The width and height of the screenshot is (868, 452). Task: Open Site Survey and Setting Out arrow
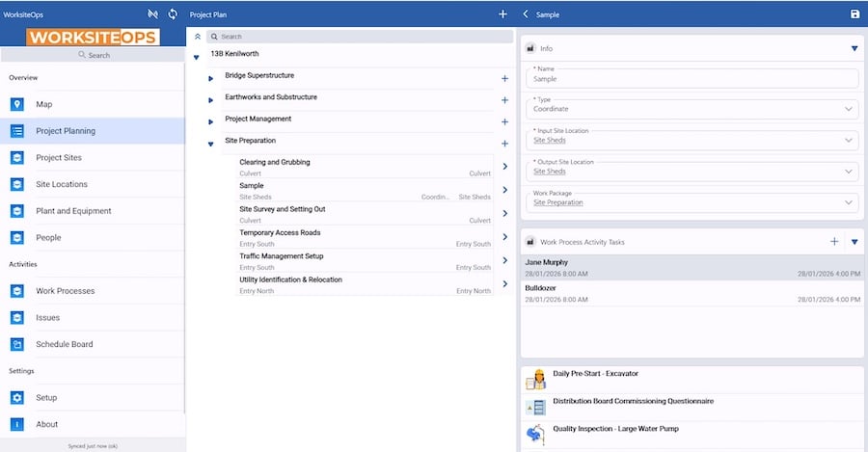(504, 213)
